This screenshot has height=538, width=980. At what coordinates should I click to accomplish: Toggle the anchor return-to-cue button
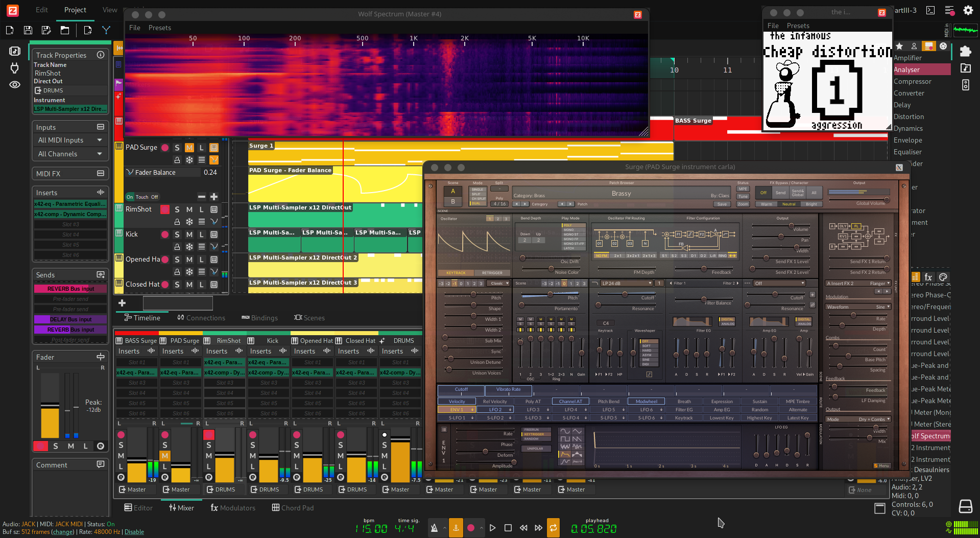(456, 528)
